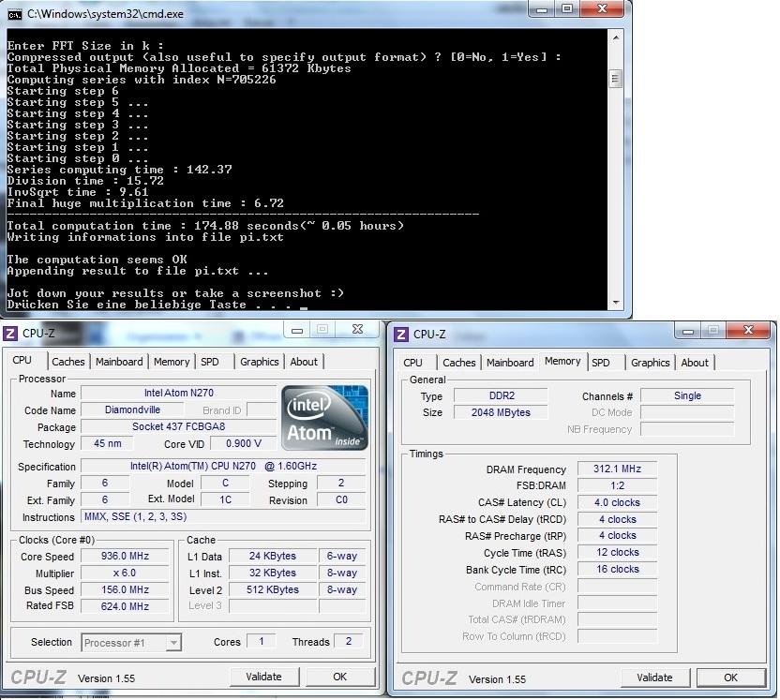
Task: Open the Caches tab in left CPU-Z window
Action: click(x=68, y=362)
